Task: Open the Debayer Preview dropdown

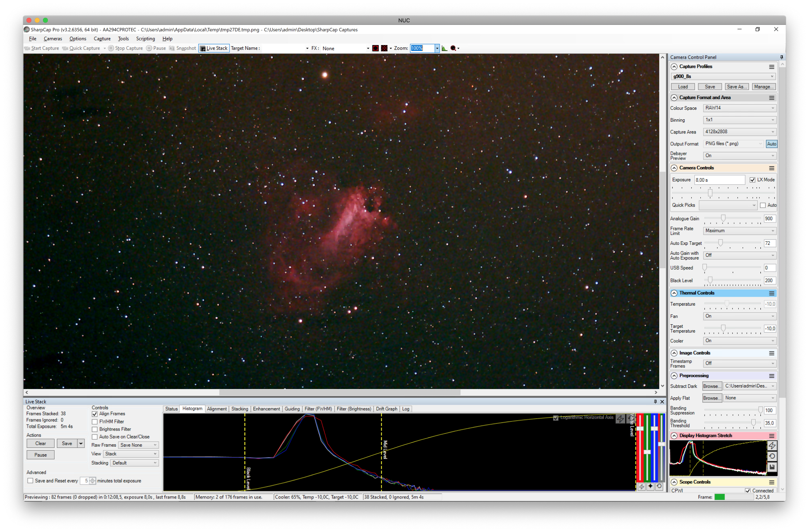Action: coord(739,156)
